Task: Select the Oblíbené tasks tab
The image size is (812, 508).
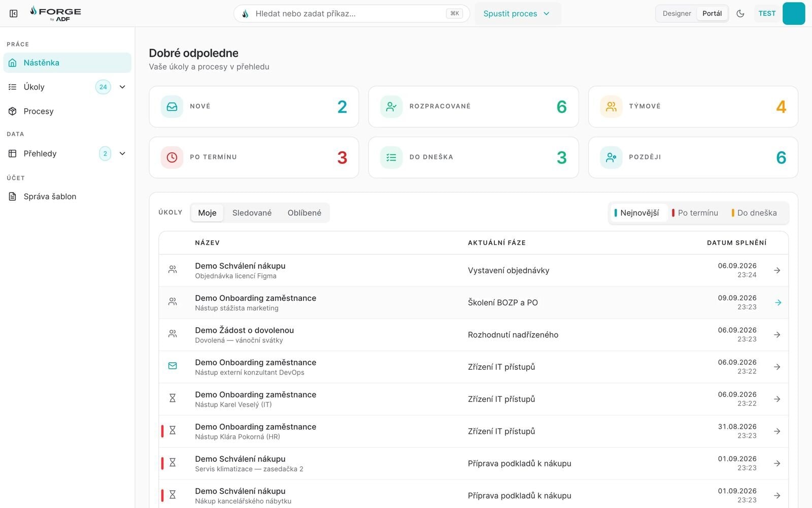Action: 304,213
